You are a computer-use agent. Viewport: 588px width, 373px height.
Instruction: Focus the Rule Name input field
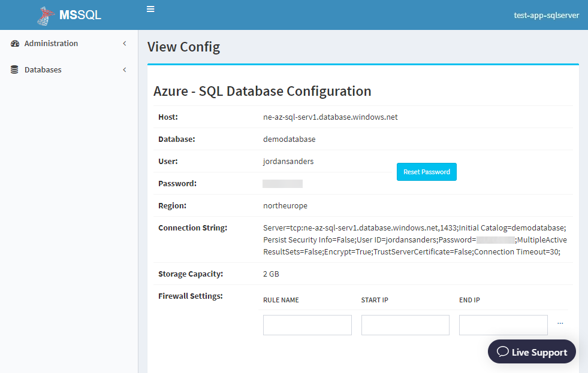click(307, 325)
